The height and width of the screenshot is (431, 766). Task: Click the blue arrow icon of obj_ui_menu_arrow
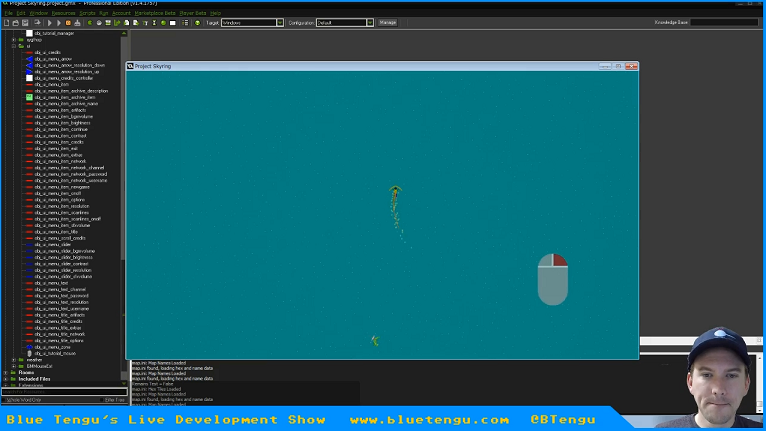tap(29, 59)
